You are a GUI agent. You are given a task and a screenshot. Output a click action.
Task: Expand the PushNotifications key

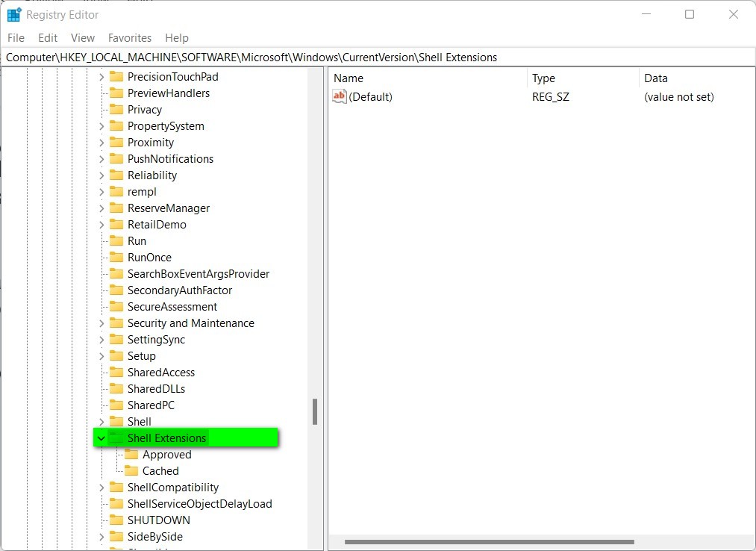pos(101,159)
